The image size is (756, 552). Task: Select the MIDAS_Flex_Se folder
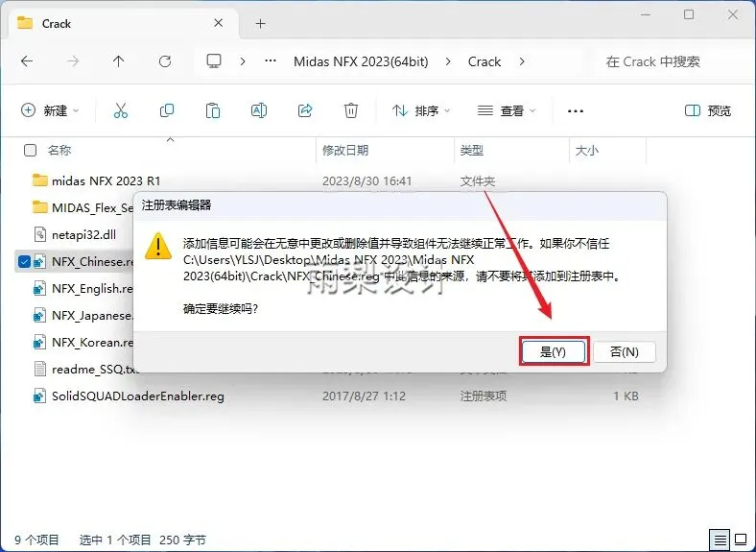92,208
